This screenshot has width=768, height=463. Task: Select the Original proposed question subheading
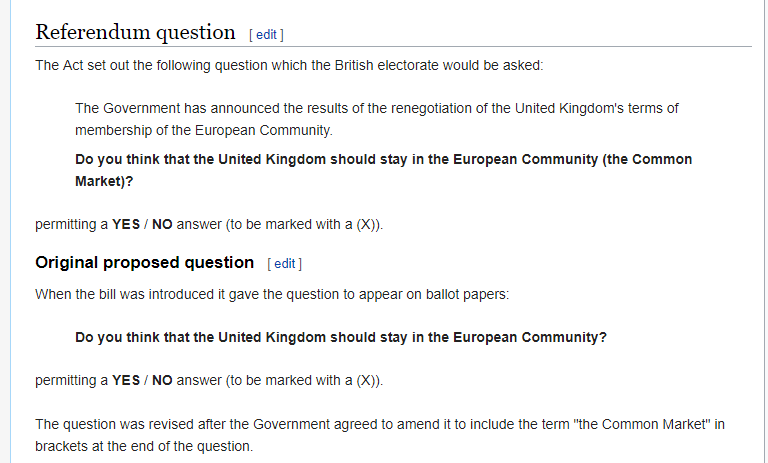tap(144, 263)
